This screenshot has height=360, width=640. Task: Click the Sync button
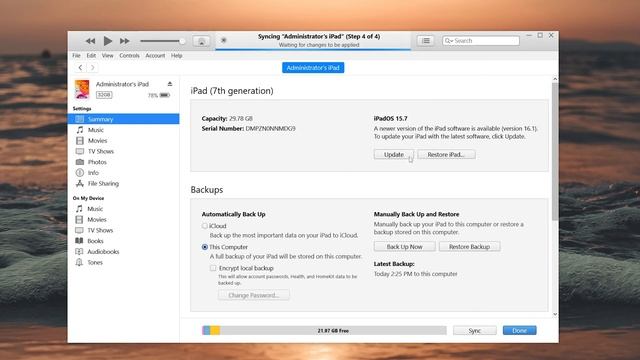point(475,331)
